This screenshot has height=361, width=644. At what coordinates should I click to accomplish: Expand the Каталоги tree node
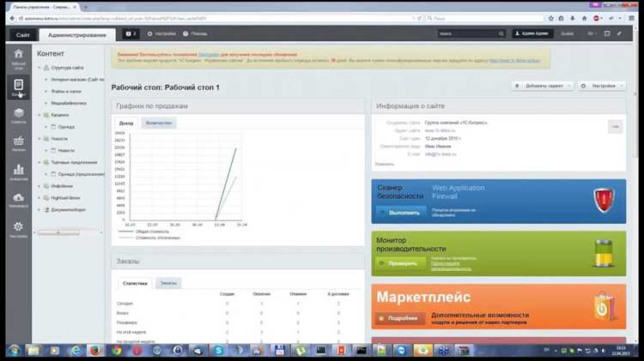[x=39, y=115]
